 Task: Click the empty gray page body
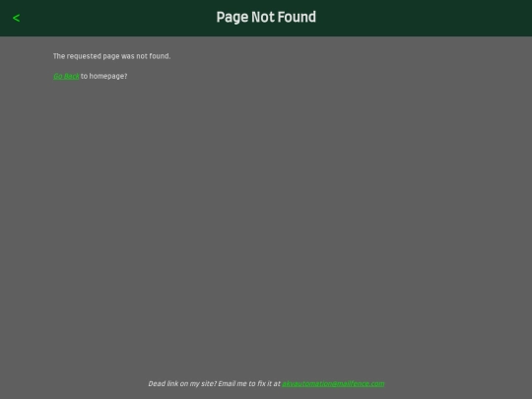(x=266, y=221)
